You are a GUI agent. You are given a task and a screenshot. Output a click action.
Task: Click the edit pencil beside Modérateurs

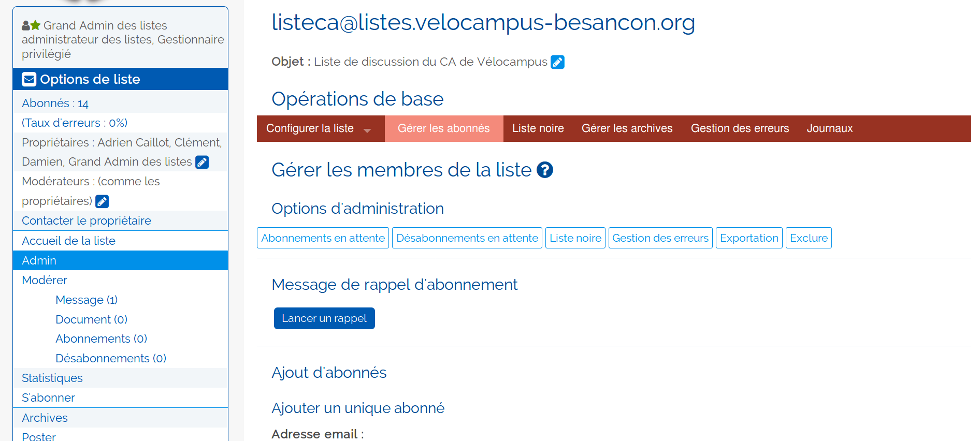point(102,201)
